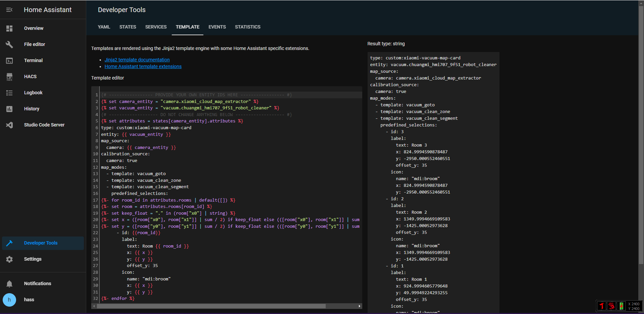Image resolution: width=644 pixels, height=314 pixels.
Task: Click the Studio Code Server icon
Action: (x=9, y=125)
